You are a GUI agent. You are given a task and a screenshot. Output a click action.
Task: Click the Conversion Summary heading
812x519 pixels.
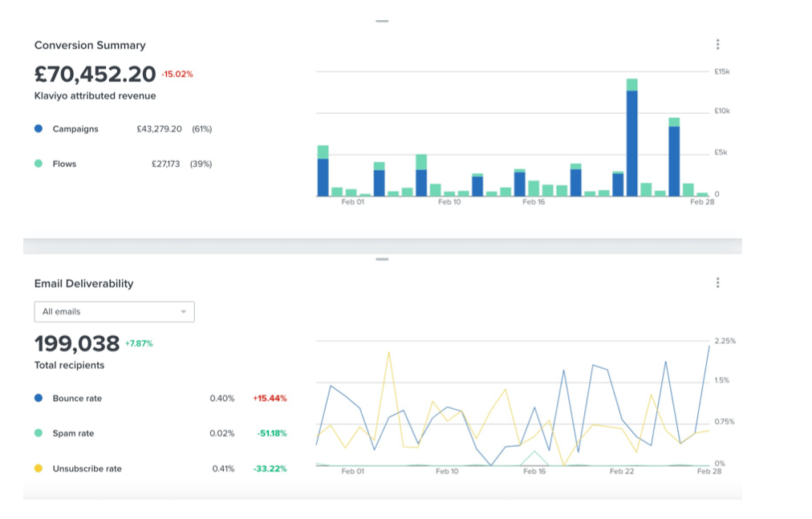point(90,46)
